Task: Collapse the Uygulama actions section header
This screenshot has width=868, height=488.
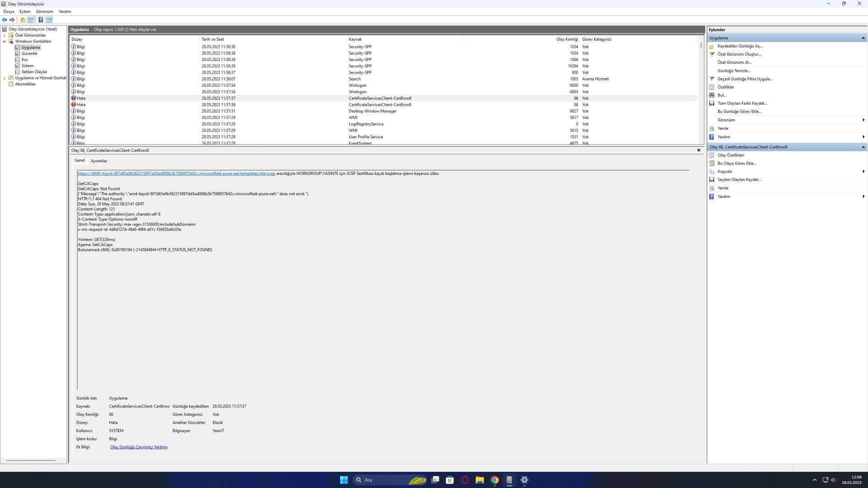Action: pos(863,38)
